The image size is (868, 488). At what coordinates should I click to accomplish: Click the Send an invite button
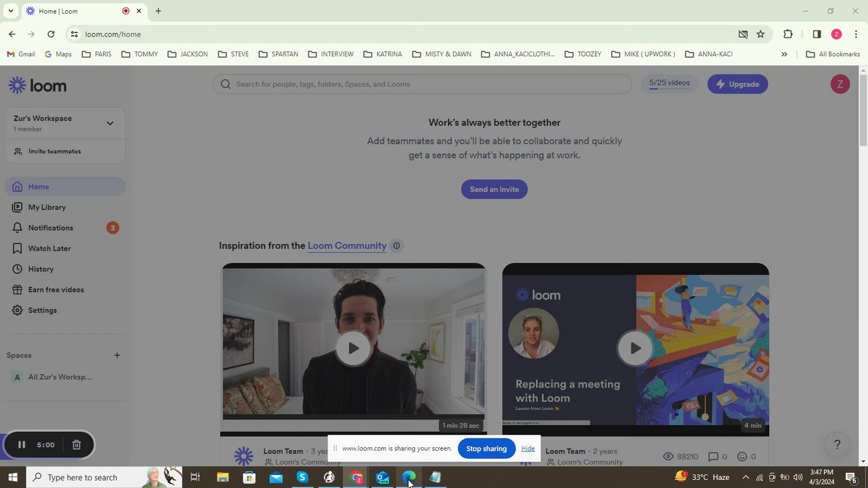(494, 189)
